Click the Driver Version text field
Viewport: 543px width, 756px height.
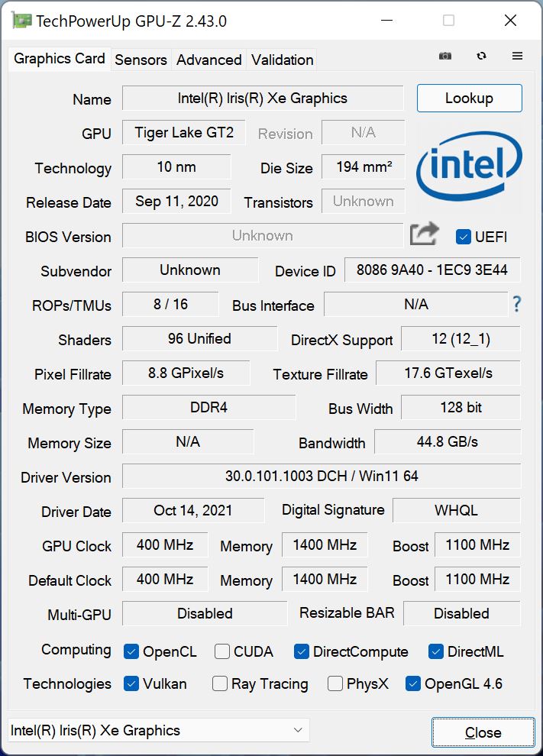[x=322, y=476]
